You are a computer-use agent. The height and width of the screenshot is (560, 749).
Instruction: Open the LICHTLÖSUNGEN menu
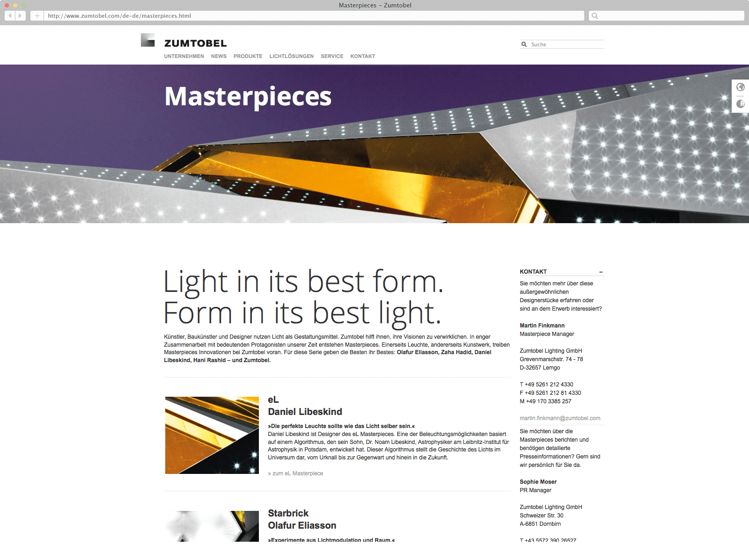pos(292,56)
